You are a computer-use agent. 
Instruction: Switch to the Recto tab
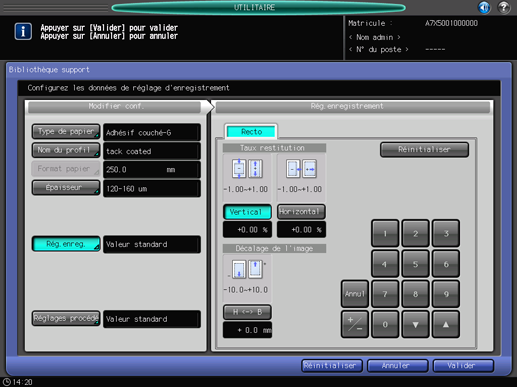pyautogui.click(x=251, y=132)
